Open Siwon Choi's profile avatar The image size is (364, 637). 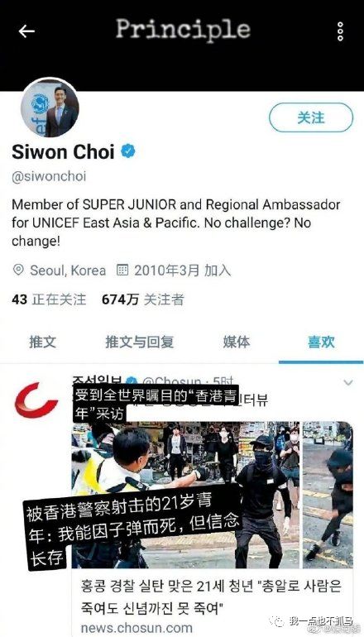50,108
